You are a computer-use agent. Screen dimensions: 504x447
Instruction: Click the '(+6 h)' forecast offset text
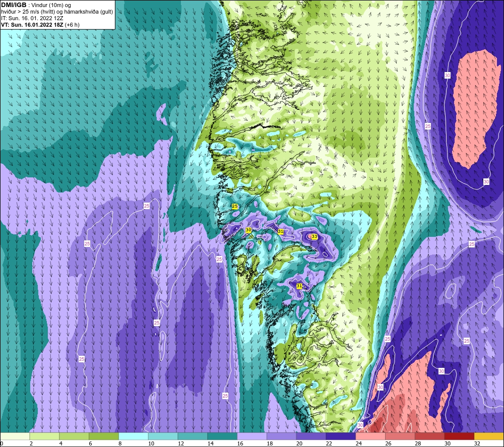(72, 25)
